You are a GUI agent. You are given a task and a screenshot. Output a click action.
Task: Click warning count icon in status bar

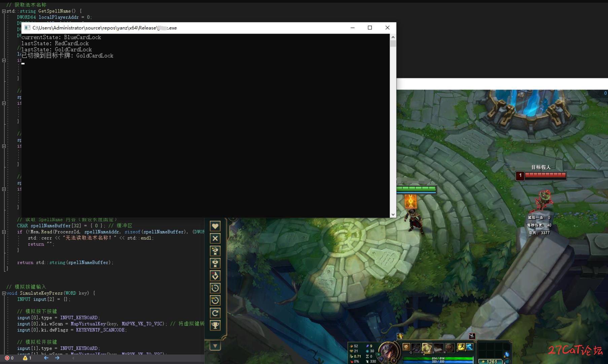pos(25,358)
